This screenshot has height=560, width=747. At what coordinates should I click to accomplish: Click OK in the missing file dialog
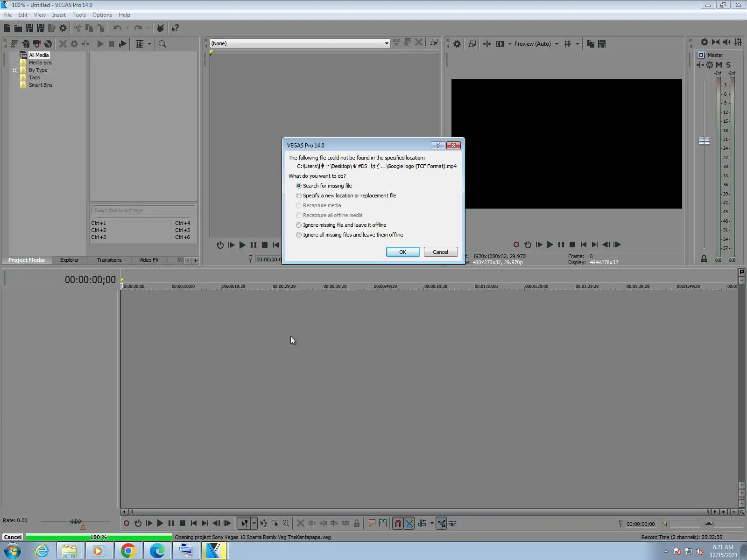(403, 252)
